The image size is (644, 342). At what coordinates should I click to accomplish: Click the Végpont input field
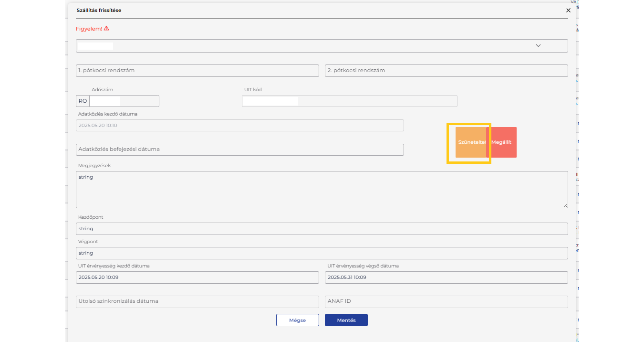(x=322, y=253)
